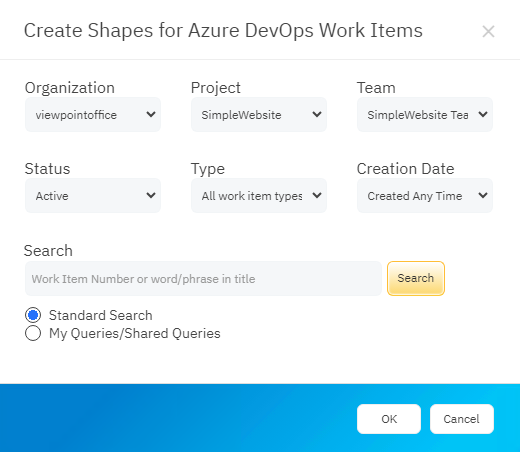Click the Cancel button

tap(462, 419)
